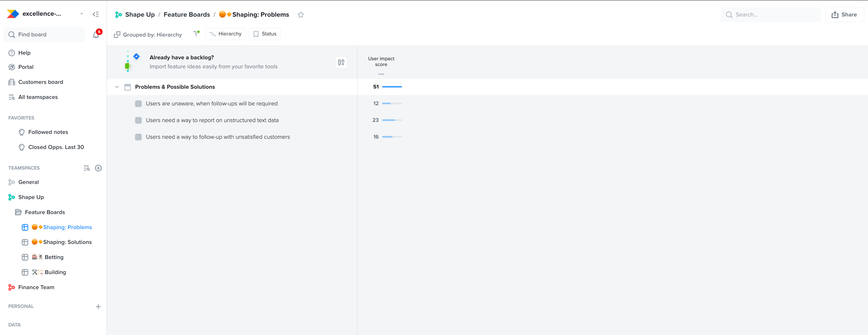
Task: Check the Users are unaware follow-ups row
Action: pyautogui.click(x=138, y=104)
